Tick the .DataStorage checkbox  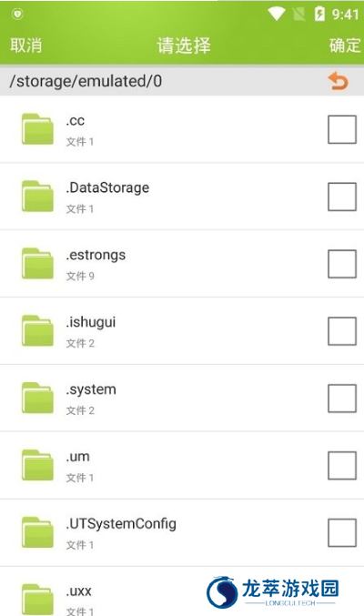342,197
